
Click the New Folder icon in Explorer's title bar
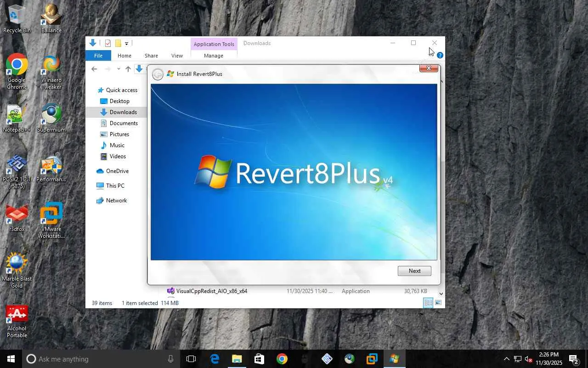tap(118, 43)
